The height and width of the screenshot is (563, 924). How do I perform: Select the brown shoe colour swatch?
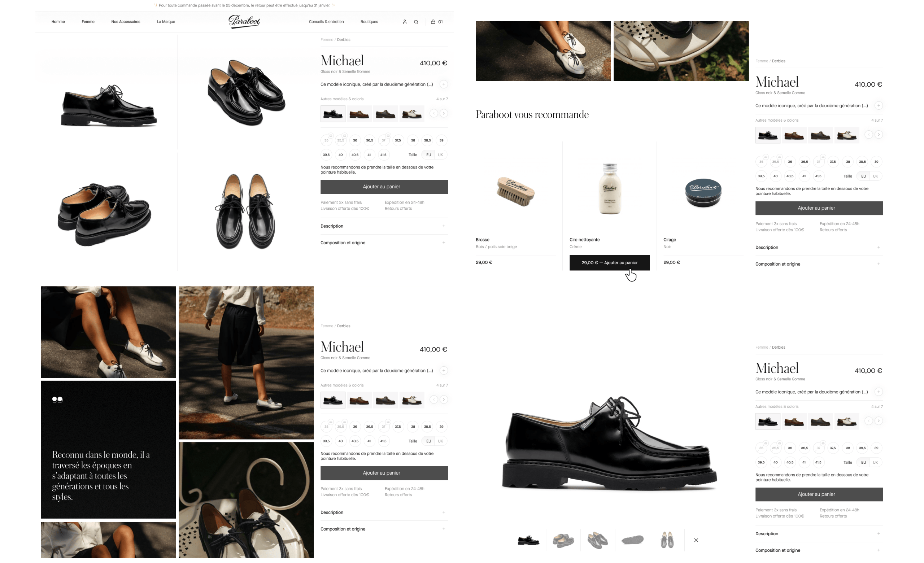click(359, 114)
